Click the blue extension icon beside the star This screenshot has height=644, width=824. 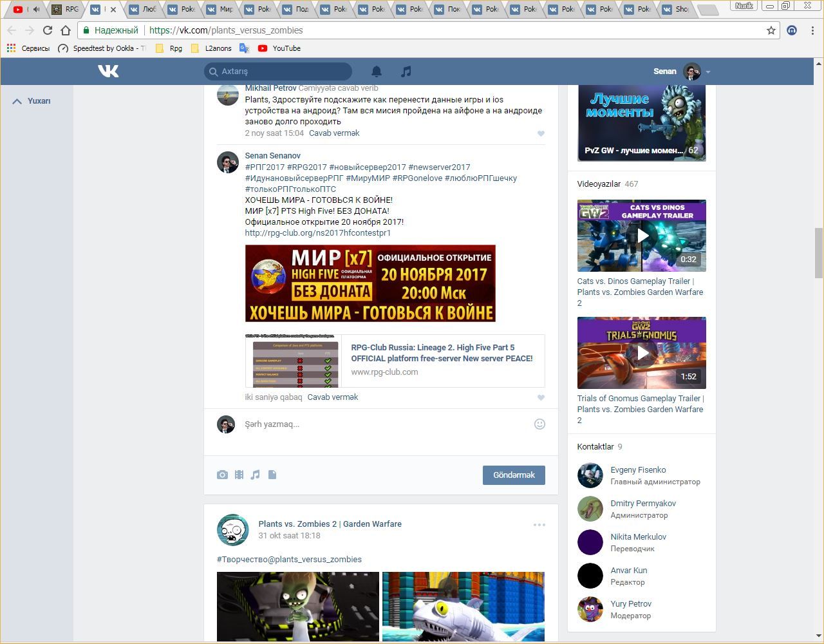(x=792, y=30)
